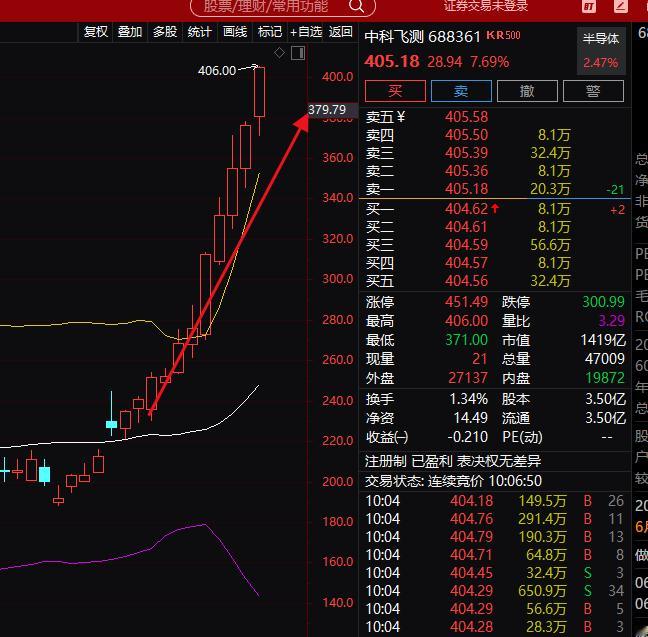Click the 379.79 crosshair price label
648x637 pixels.
(333, 110)
